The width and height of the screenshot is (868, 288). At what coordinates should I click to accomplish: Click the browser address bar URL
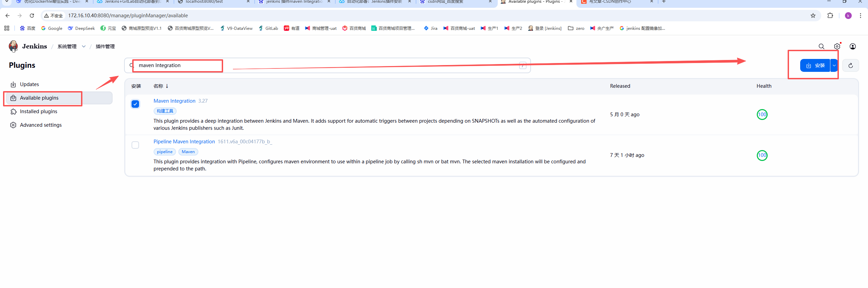pyautogui.click(x=128, y=16)
